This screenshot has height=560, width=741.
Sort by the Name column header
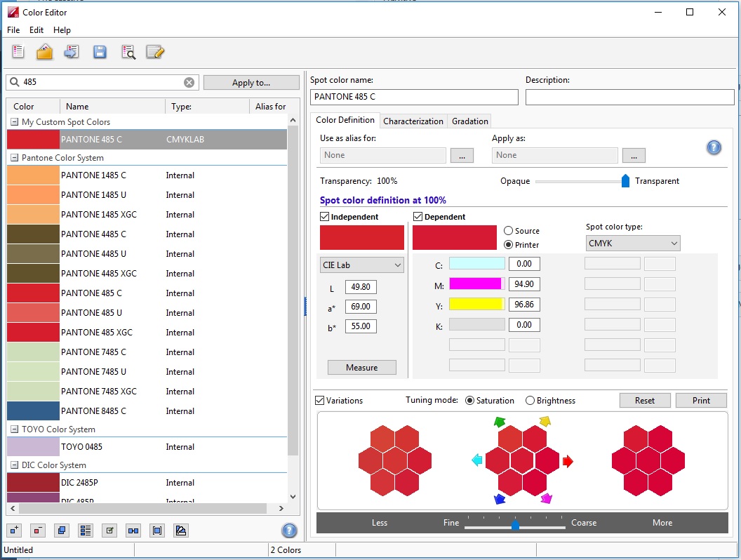click(112, 107)
